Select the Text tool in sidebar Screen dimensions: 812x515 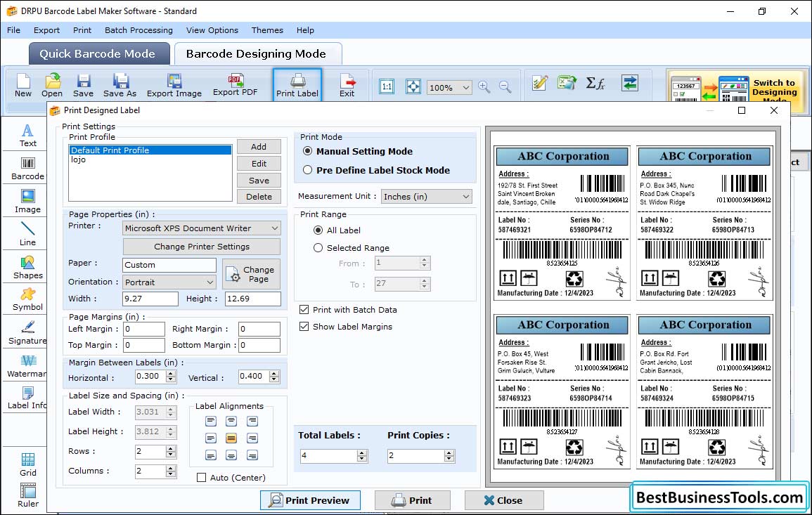pos(27,136)
